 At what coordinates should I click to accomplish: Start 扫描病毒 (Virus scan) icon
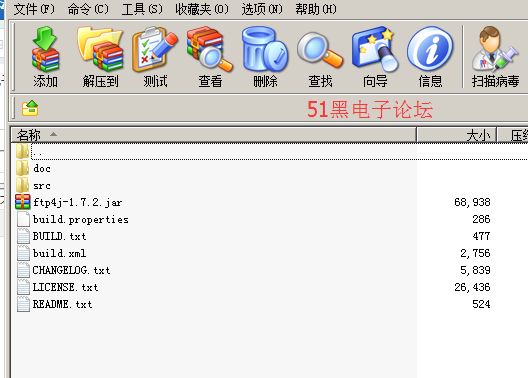[495, 49]
